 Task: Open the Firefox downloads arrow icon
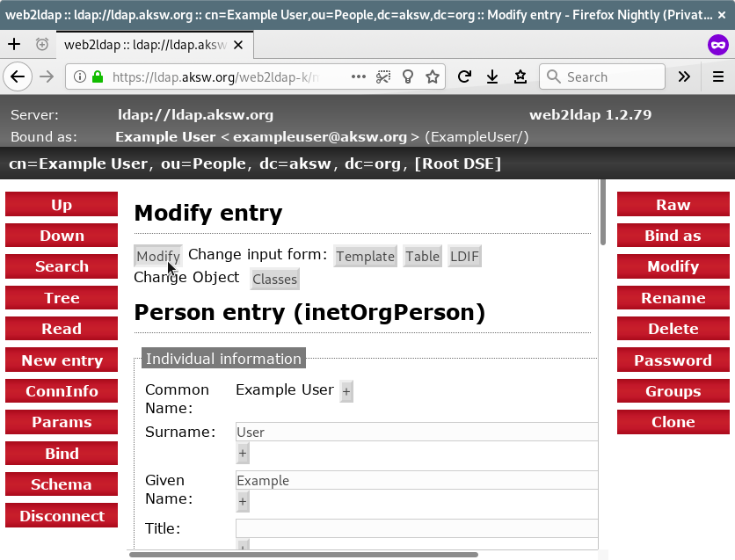pos(492,76)
